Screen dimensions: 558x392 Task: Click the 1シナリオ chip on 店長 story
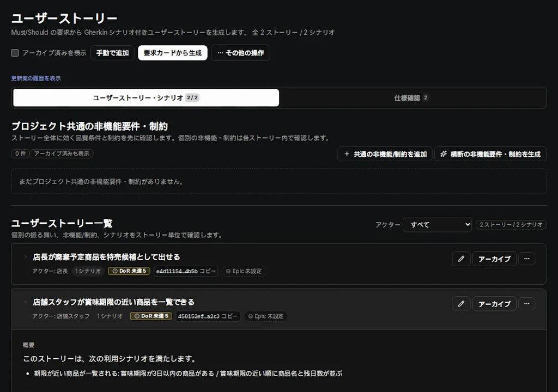pos(88,271)
